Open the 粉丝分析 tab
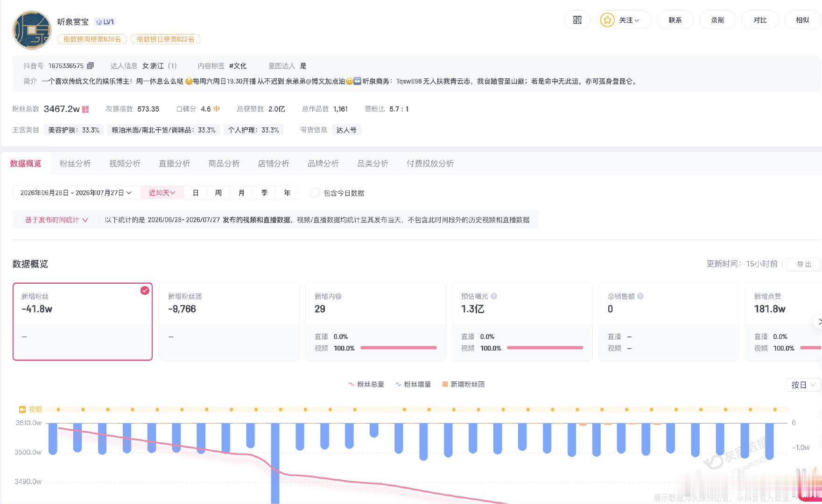The width and height of the screenshot is (822, 504). pos(75,163)
